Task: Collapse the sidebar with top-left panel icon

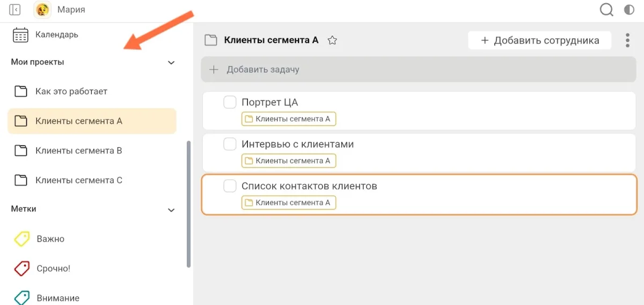Action: [15, 10]
